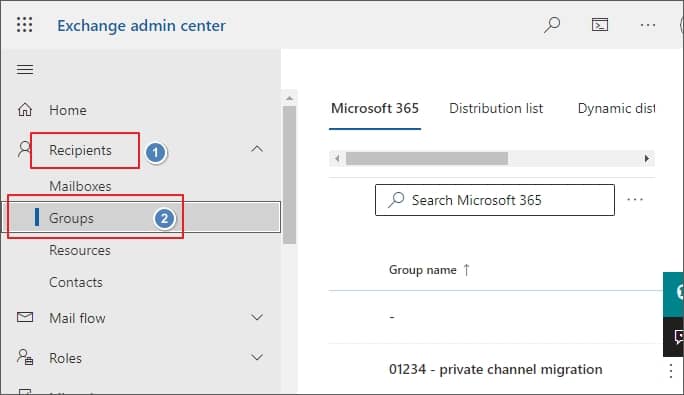Click the Recipients person icon
The height and width of the screenshot is (395, 684).
point(24,149)
